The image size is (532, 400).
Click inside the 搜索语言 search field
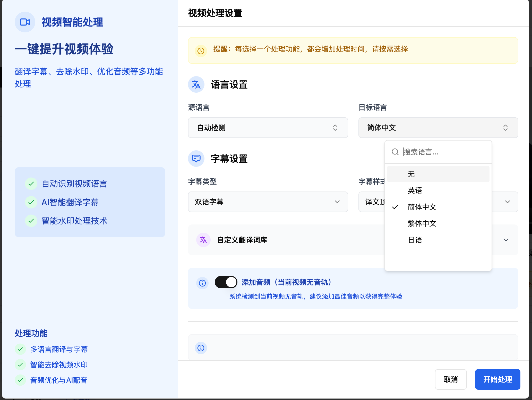click(x=438, y=152)
